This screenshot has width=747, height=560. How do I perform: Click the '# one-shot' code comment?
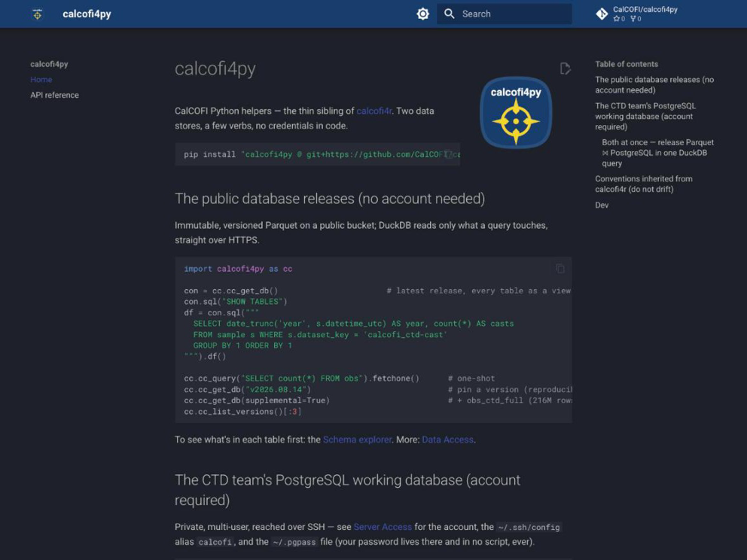click(x=471, y=378)
